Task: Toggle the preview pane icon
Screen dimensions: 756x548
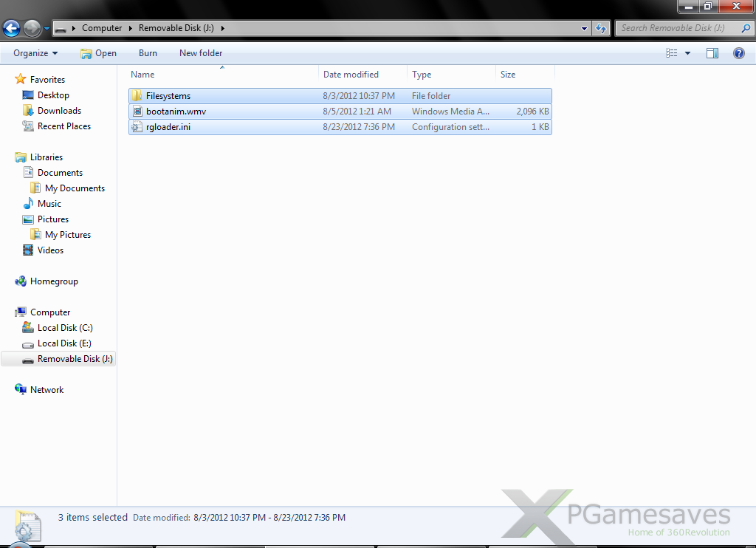Action: click(x=712, y=53)
